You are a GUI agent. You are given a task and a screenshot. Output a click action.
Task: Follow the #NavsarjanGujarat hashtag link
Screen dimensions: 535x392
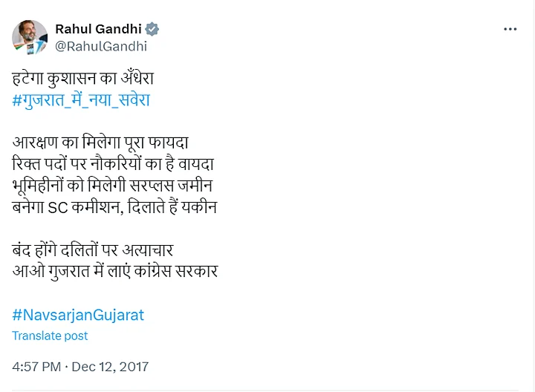click(78, 315)
